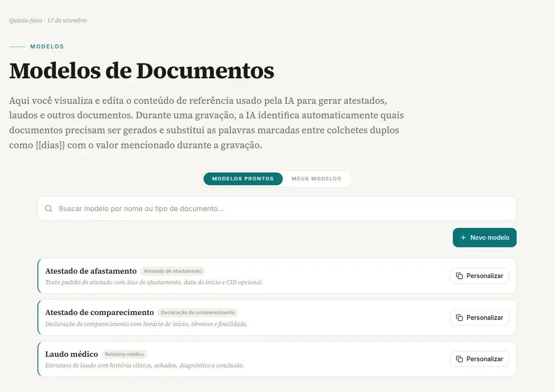Click the Declaração de comparecimento tag badge

point(198,312)
